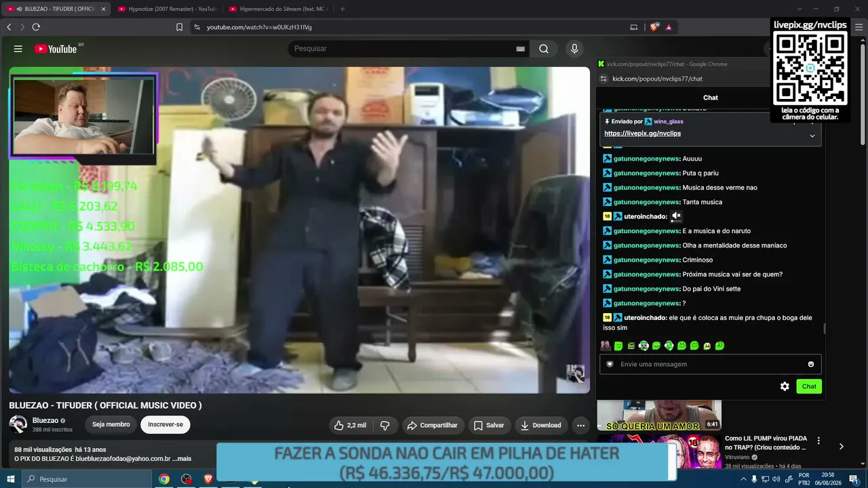Subscribe with the Inscrever-se button

(165, 425)
